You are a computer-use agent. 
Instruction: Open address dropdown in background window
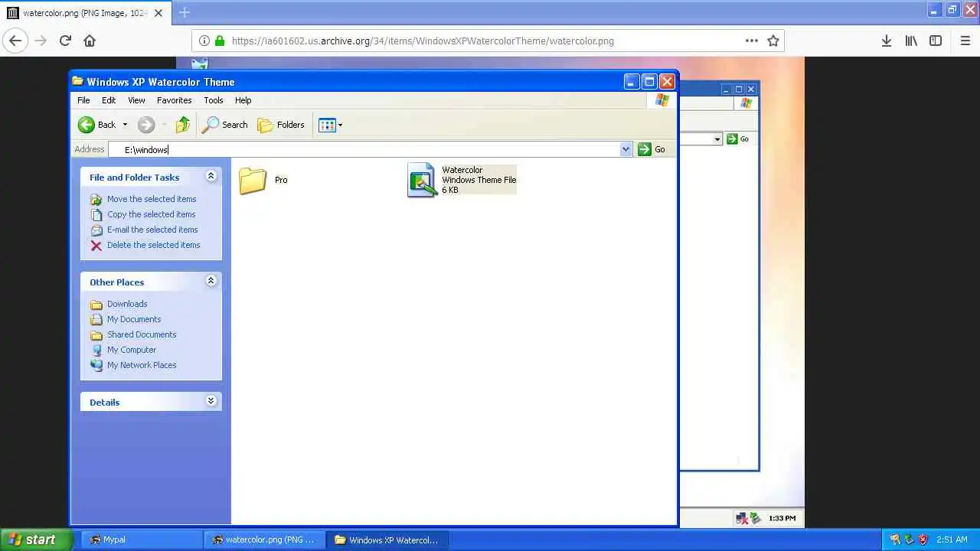717,139
